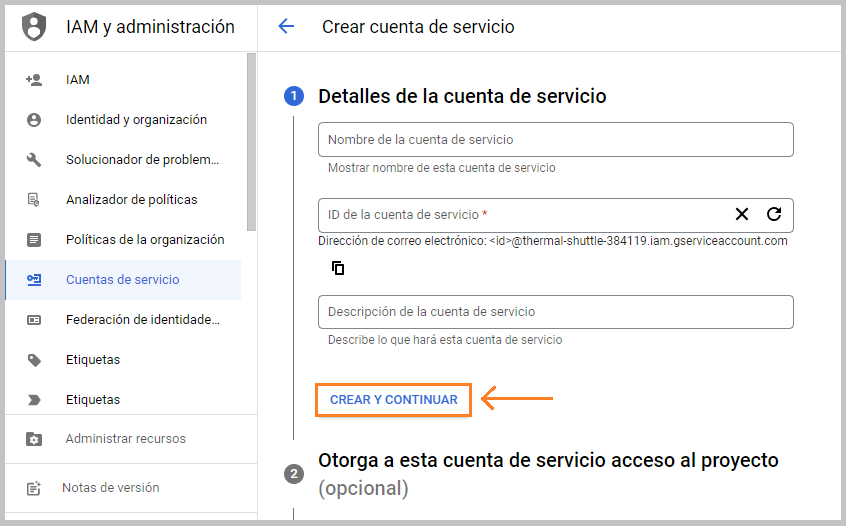This screenshot has width=846, height=526.
Task: Click the back arrow beside Crear cuenta de servicio
Action: point(286,26)
